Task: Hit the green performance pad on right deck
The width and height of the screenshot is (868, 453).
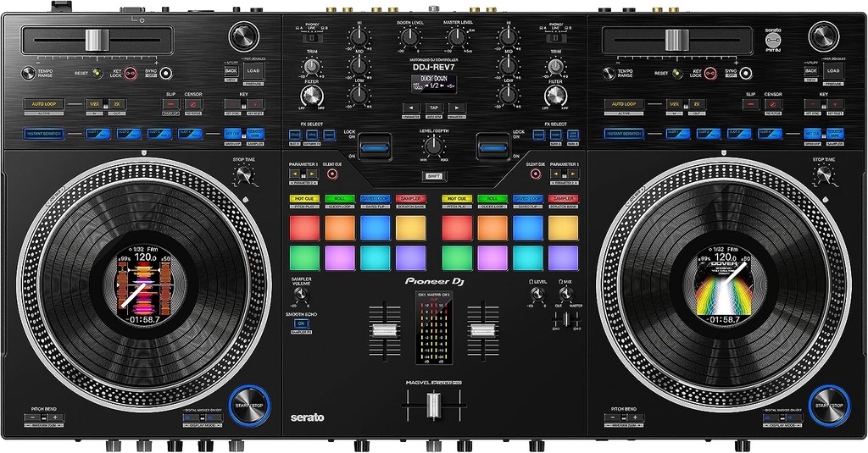Action: coord(457,257)
